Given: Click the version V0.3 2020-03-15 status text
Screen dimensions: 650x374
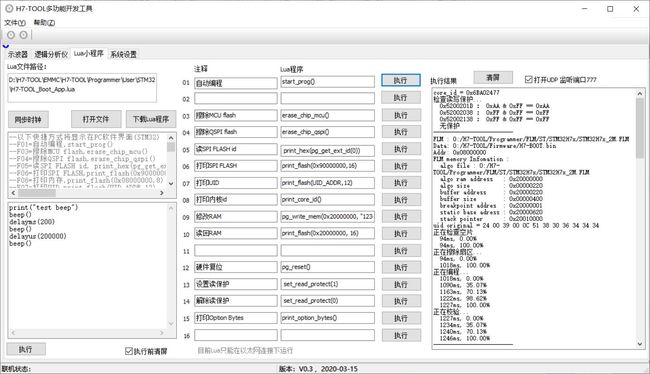Looking at the screenshot, I should (318, 369).
